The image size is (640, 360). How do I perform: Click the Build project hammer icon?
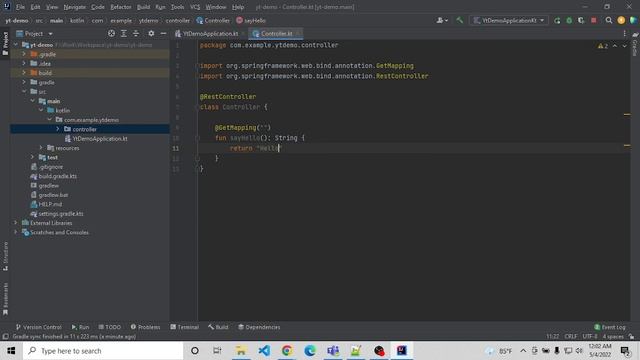[460, 20]
